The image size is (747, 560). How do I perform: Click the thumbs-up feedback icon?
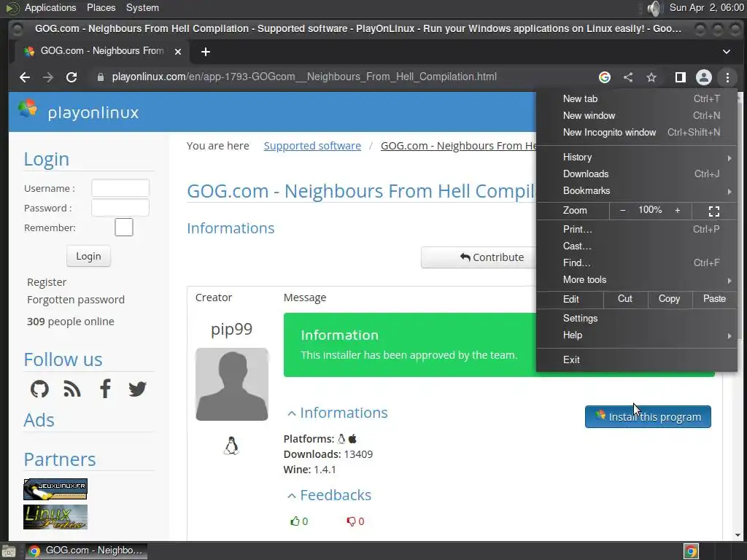tap(295, 521)
